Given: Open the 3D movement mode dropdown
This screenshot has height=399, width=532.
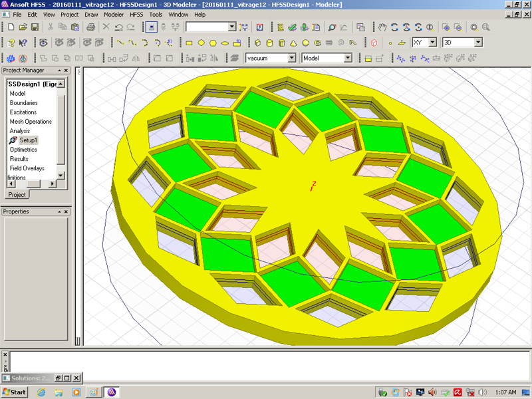Looking at the screenshot, I should coord(478,43).
